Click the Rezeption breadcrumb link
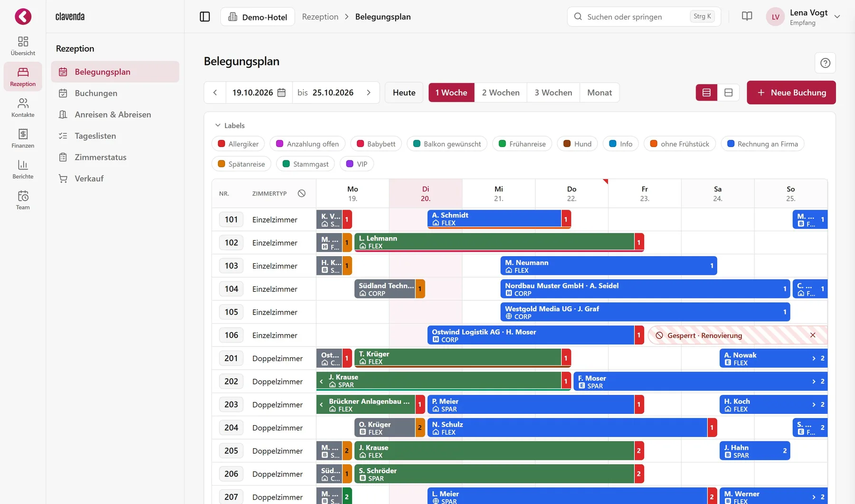 (320, 17)
